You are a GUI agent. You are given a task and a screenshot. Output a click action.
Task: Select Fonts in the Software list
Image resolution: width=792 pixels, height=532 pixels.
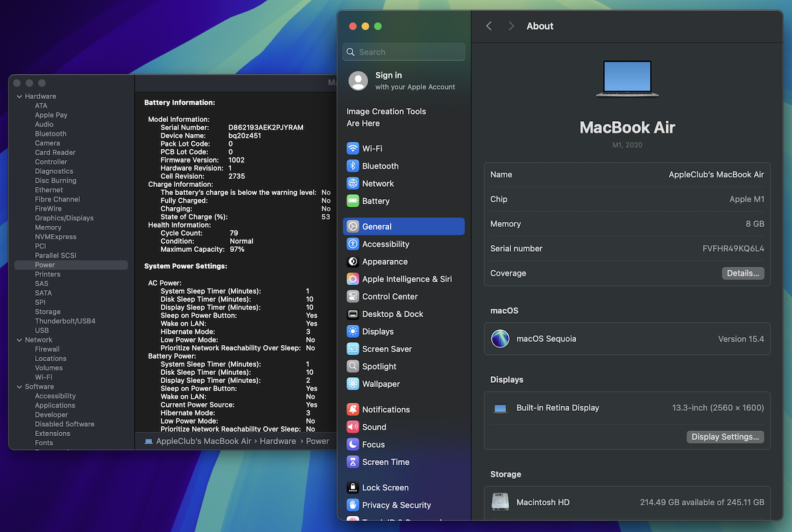(x=44, y=443)
